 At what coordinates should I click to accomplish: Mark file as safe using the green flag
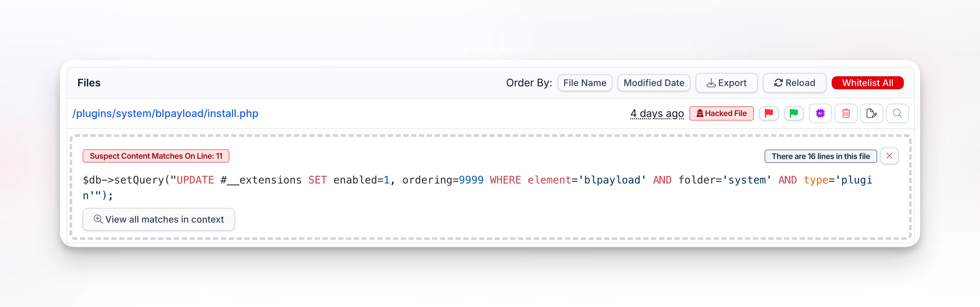coord(794,113)
